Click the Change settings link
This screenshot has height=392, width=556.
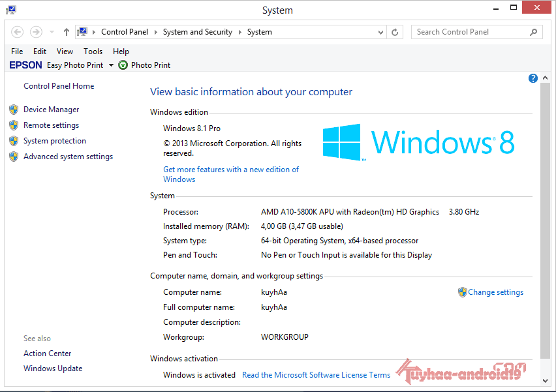pos(496,292)
